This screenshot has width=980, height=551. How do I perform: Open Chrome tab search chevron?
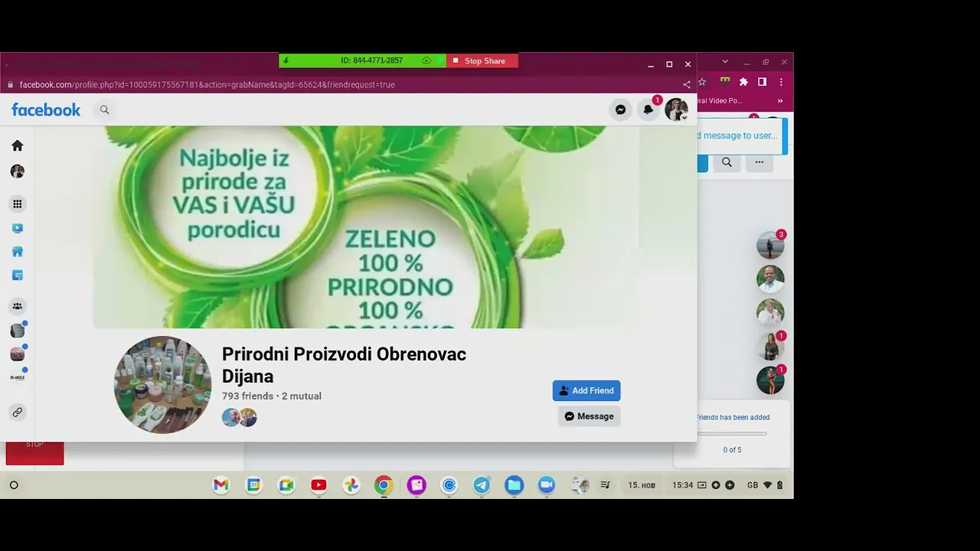725,62
